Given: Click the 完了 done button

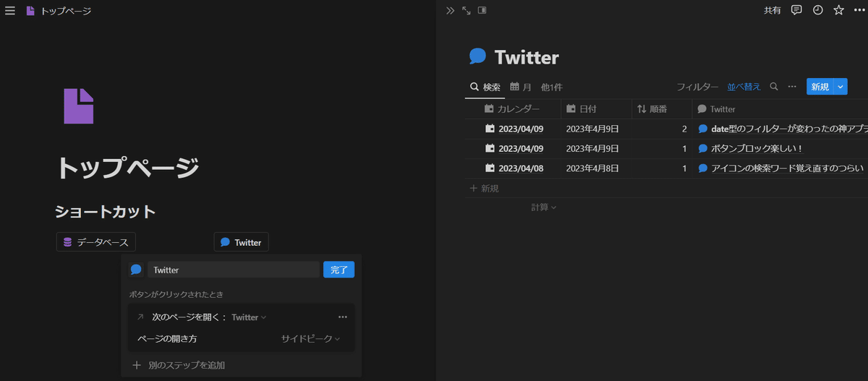Looking at the screenshot, I should [339, 270].
